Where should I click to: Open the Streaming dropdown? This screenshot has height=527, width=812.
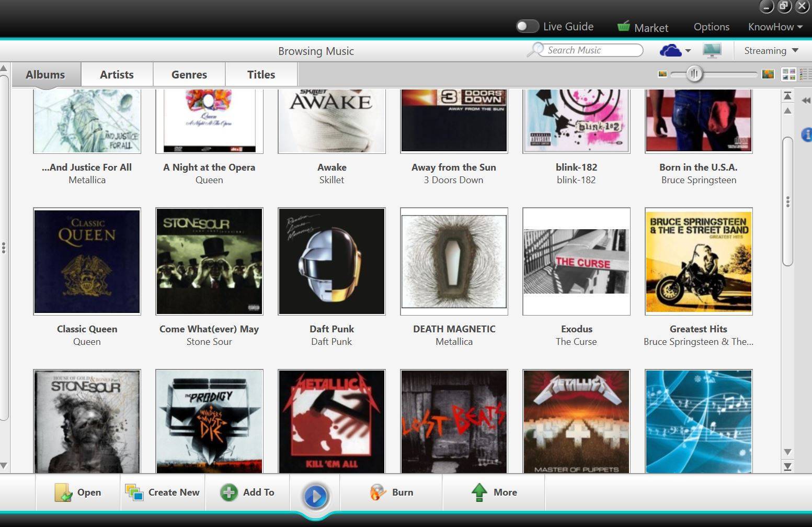(x=771, y=51)
